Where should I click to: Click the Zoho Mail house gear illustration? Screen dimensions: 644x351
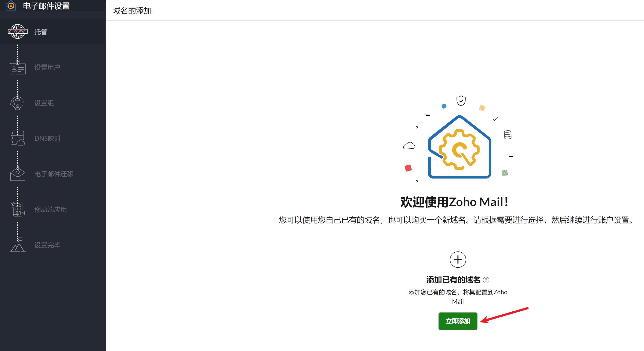[x=459, y=146]
